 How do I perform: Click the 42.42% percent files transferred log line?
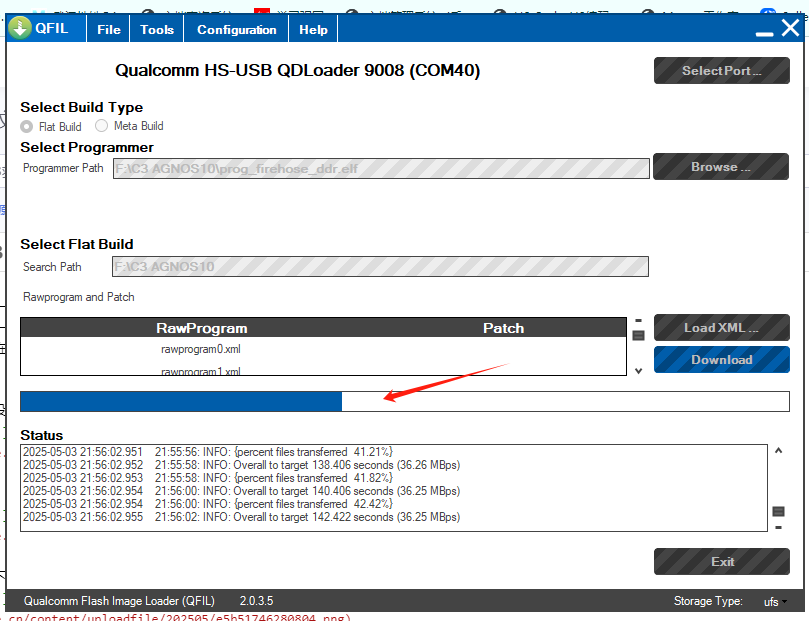tap(208, 503)
